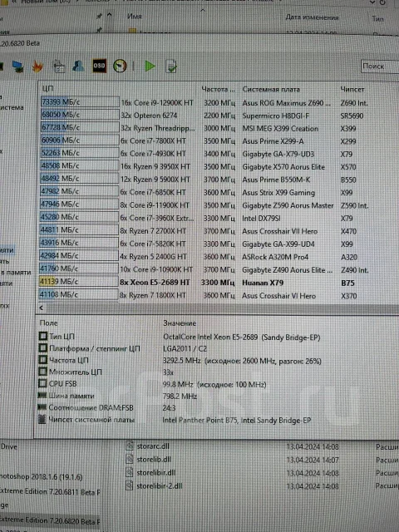Viewport: 399px width, 532px height.
Task: Click the report calendar toolbar icon
Action: coord(59,66)
